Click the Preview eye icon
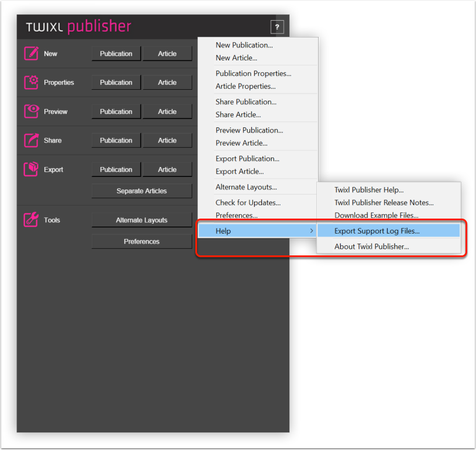This screenshot has height=450, width=476. [31, 112]
